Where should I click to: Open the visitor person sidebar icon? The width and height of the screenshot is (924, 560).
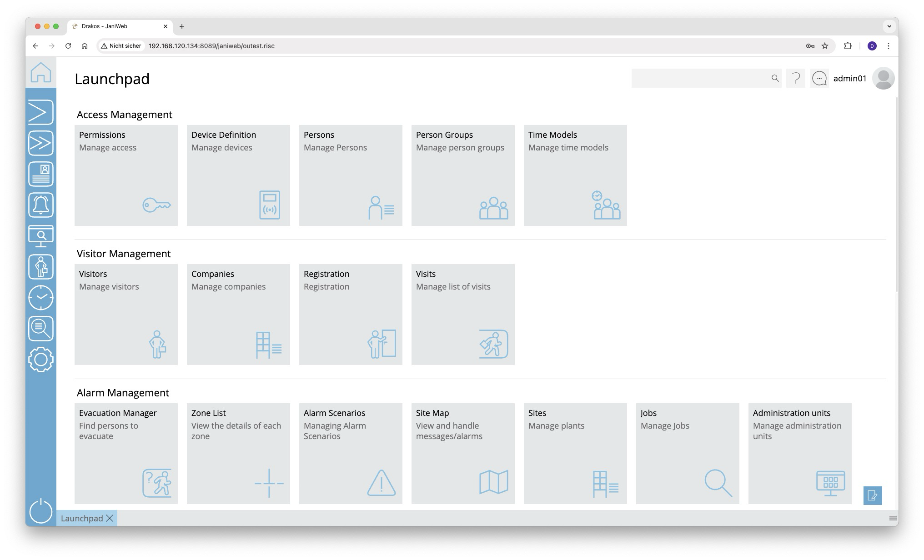pyautogui.click(x=41, y=267)
